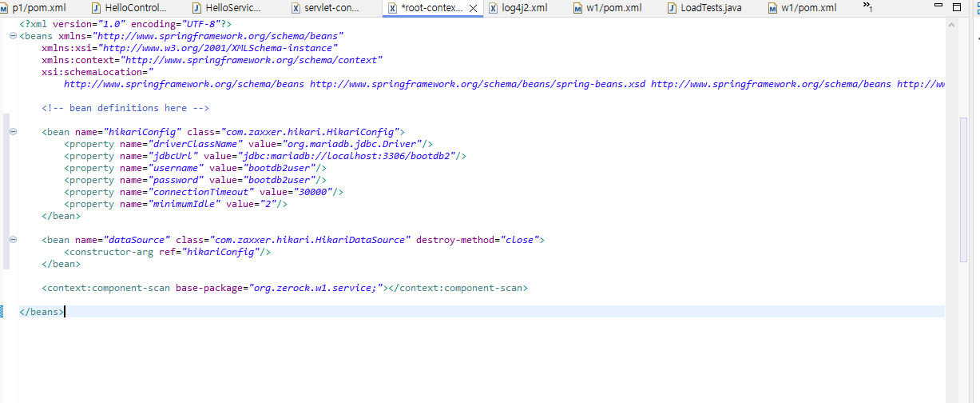
Task: Close the *root-contex... tab
Action: tap(474, 8)
